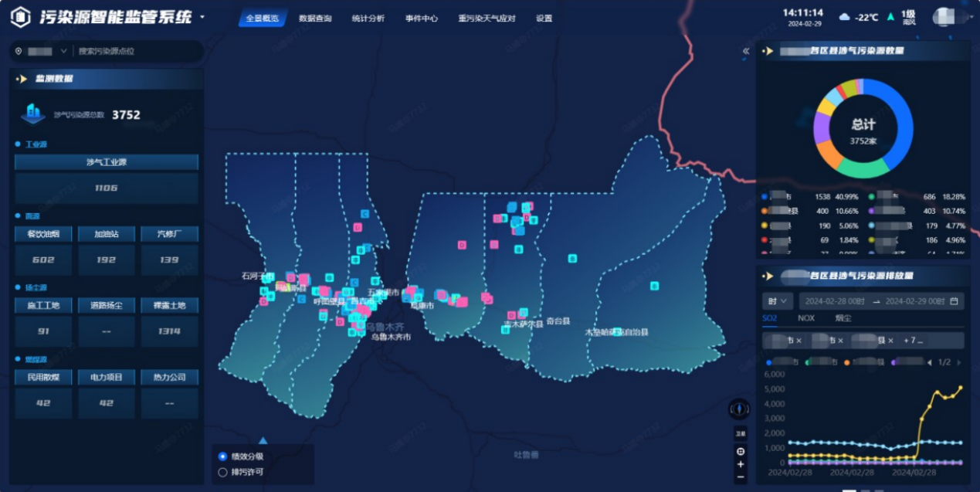Image resolution: width=980 pixels, height=492 pixels.
Task: Expand the system title dropdown arrow
Action: point(202,17)
